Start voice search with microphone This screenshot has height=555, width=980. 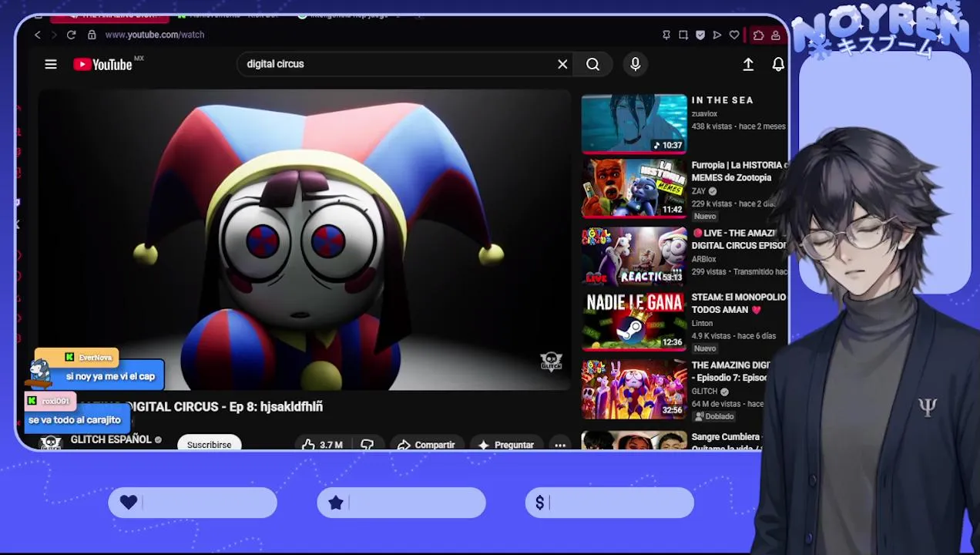coord(636,65)
